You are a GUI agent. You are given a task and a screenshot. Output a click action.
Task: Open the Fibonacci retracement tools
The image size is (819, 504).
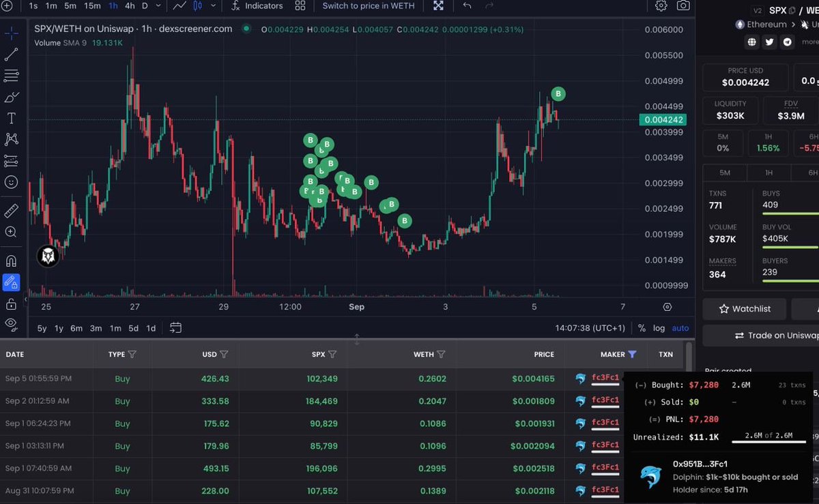pos(12,76)
